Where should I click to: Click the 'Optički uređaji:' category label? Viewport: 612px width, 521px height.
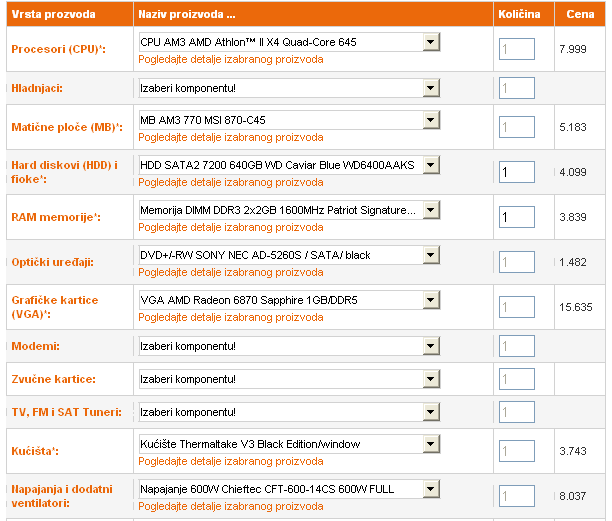tap(53, 262)
